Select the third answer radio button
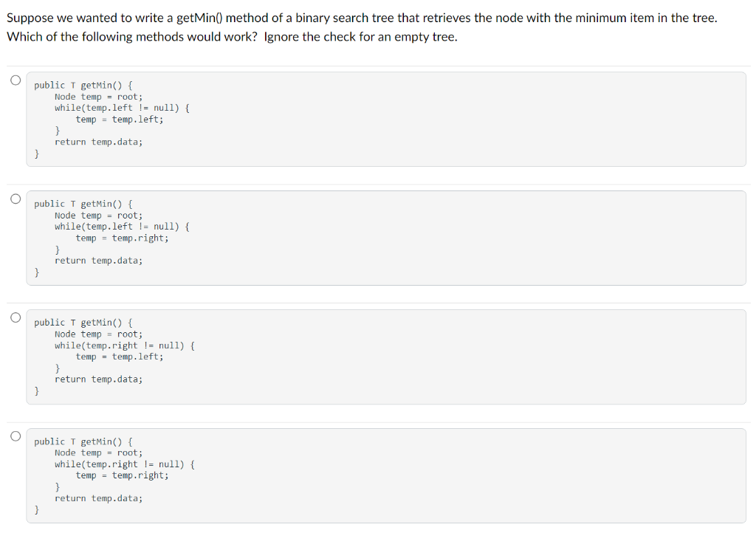Image resolution: width=756 pixels, height=547 pixels. tap(15, 317)
